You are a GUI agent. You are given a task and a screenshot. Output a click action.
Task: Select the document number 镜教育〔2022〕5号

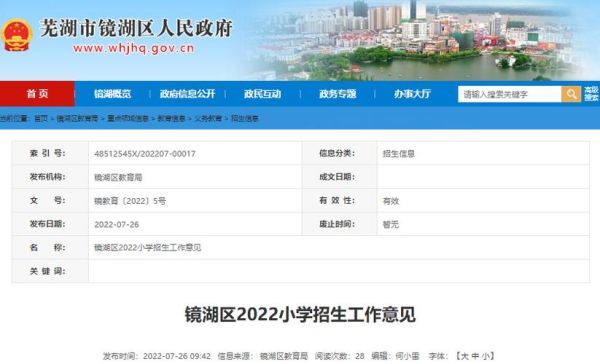point(130,201)
